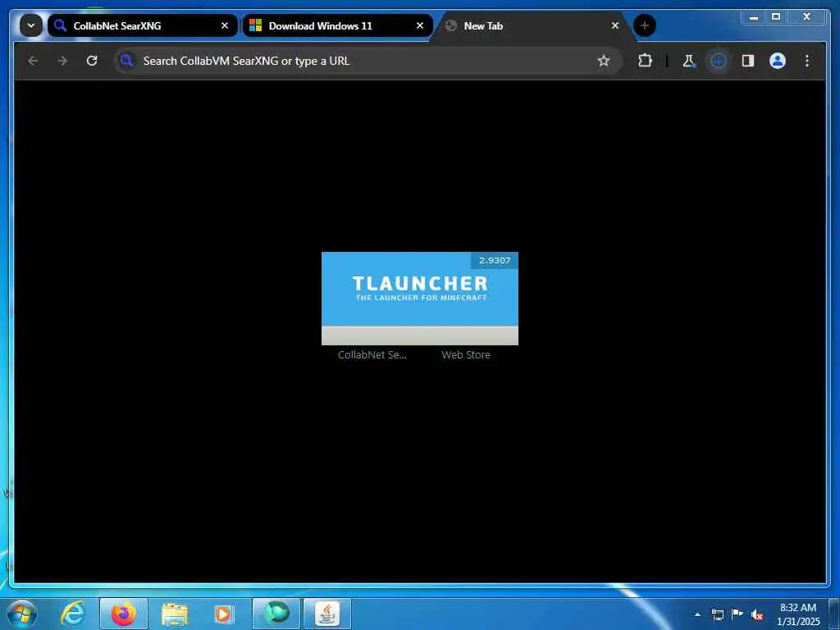840x630 pixels.
Task: Open the Web Store shortcut
Action: click(466, 354)
